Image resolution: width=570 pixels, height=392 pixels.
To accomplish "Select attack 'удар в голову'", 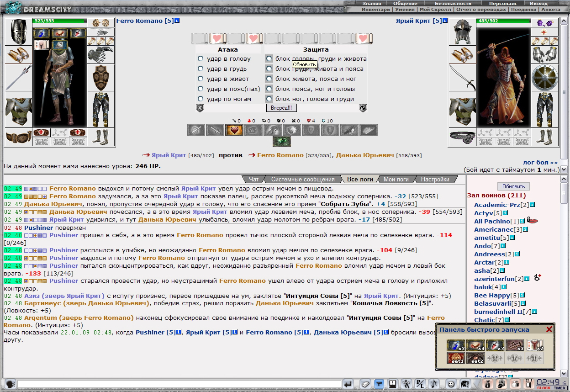I will 201,59.
